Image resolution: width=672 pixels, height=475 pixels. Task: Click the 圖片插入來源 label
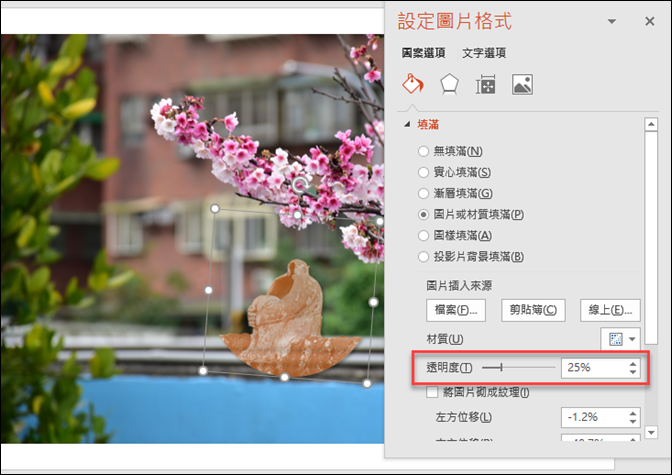(459, 286)
